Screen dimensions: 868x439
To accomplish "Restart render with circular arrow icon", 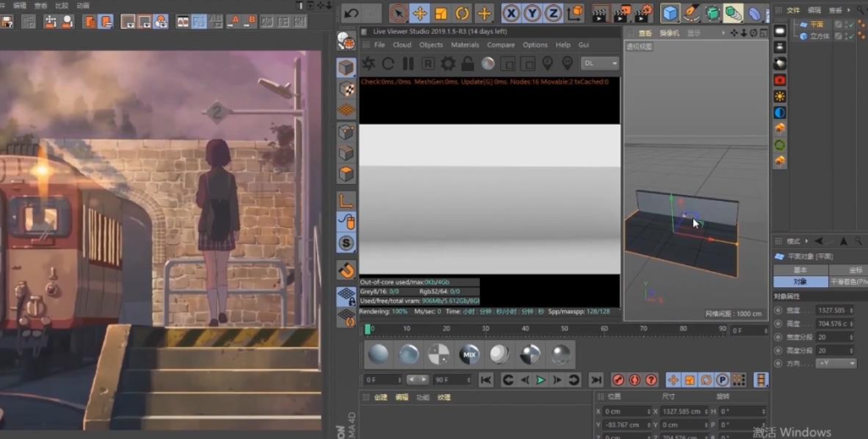I will [388, 64].
